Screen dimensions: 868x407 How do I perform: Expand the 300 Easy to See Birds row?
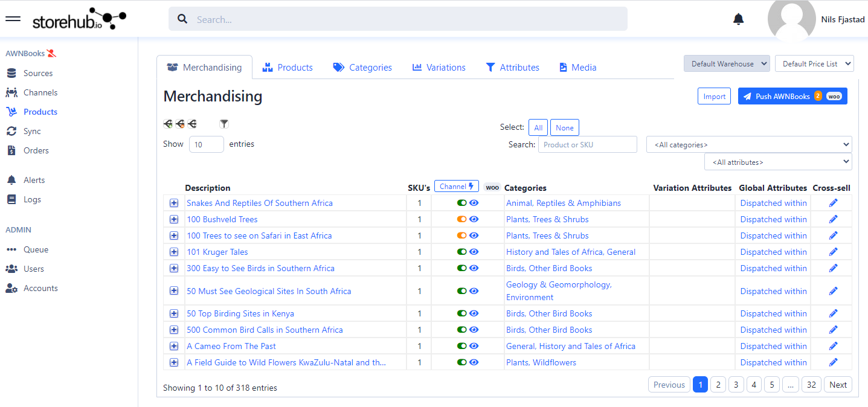(174, 268)
